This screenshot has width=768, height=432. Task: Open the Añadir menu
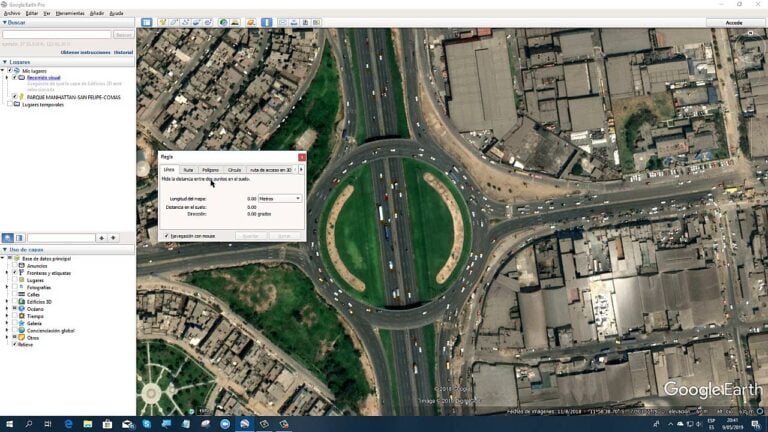coord(96,13)
